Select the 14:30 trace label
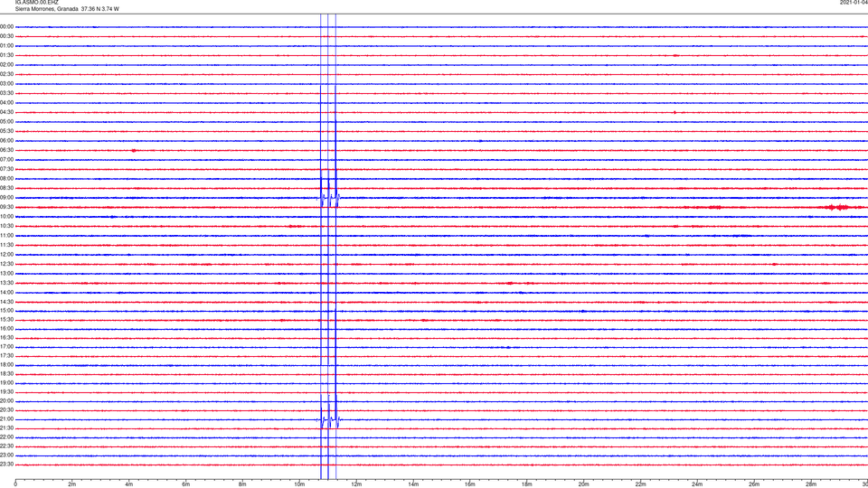868x488 pixels. 6,302
